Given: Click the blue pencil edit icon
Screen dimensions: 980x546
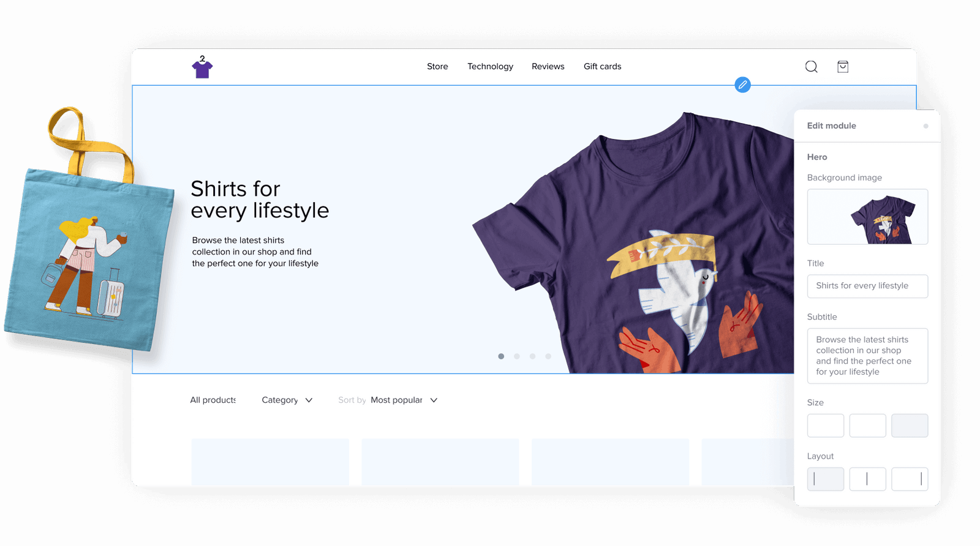Looking at the screenshot, I should click(x=742, y=85).
